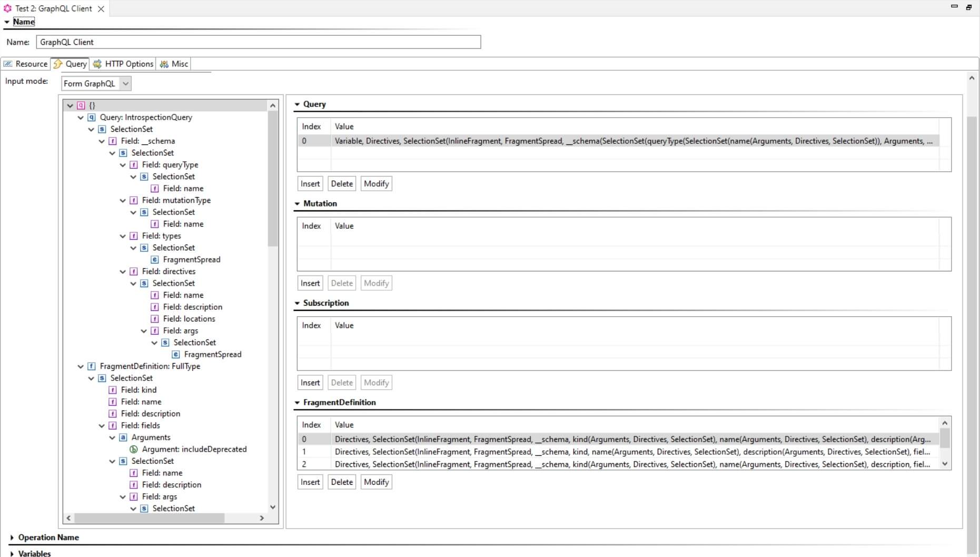Open the Form GraphQL input mode dropdown
The width and height of the screenshot is (980, 557).
pyautogui.click(x=125, y=83)
